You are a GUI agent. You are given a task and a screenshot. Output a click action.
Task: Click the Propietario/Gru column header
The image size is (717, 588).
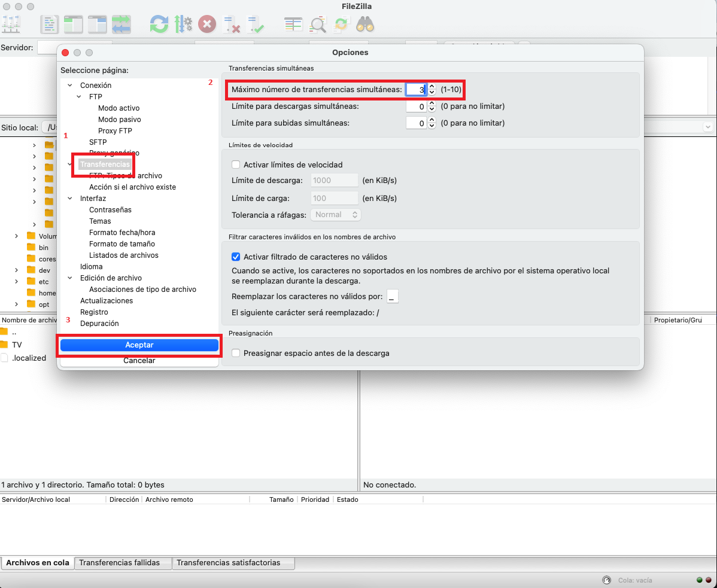(677, 320)
